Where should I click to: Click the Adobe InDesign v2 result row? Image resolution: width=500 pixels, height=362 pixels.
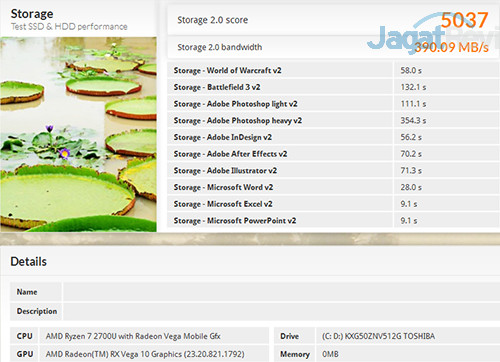(x=333, y=137)
